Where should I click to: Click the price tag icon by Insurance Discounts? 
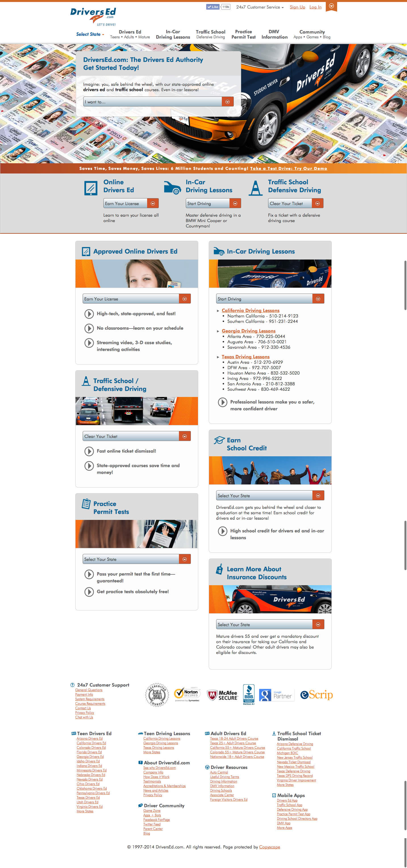click(219, 569)
